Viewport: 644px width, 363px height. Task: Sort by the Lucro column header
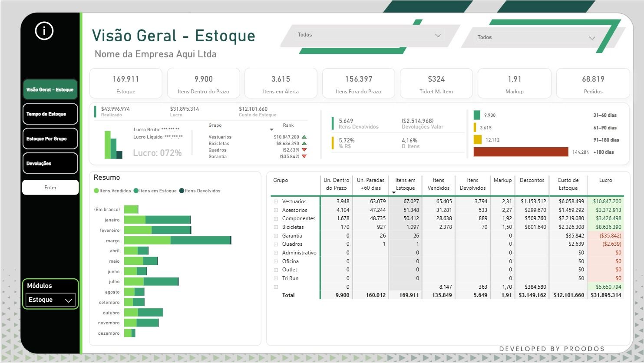[605, 180]
